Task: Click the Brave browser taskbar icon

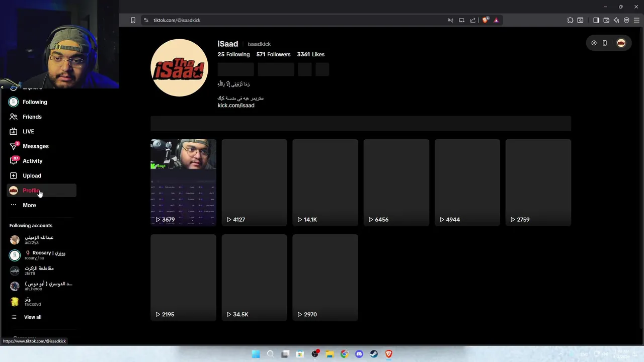Action: pyautogui.click(x=389, y=354)
